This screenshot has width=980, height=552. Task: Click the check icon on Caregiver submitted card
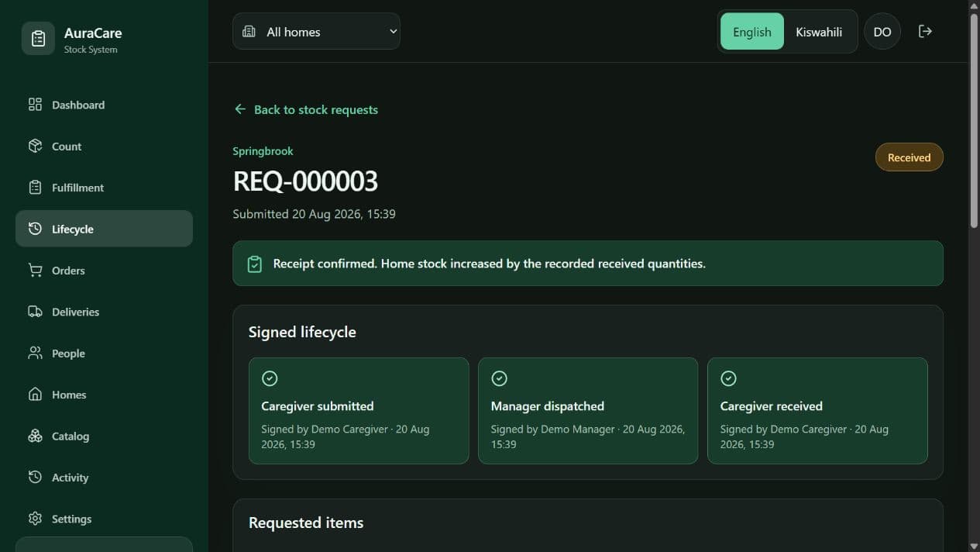point(270,378)
